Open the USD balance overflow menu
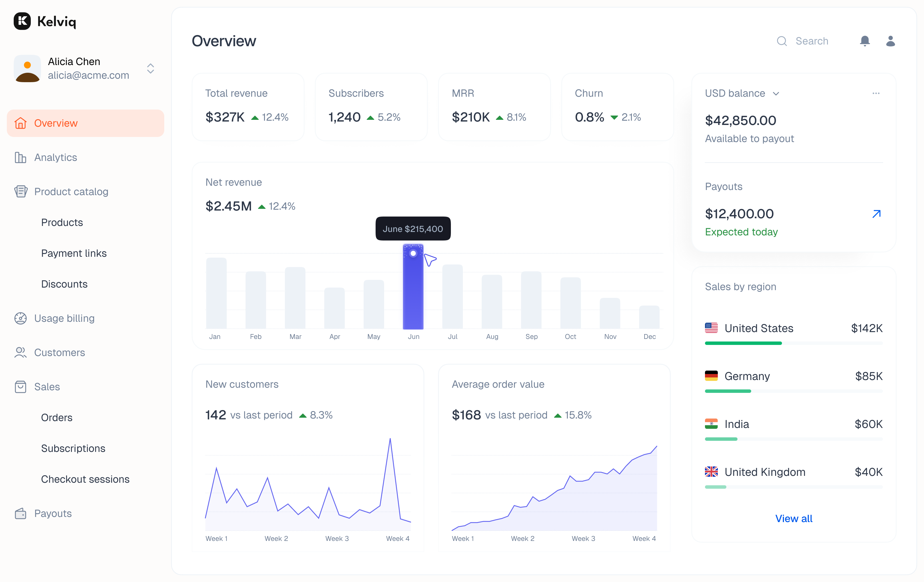 tap(876, 93)
